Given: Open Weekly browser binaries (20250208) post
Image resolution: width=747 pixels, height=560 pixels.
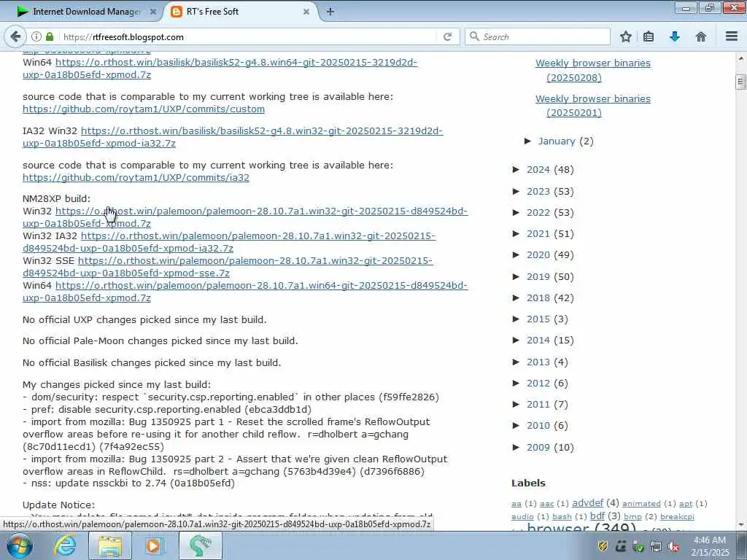Looking at the screenshot, I should pos(592,70).
